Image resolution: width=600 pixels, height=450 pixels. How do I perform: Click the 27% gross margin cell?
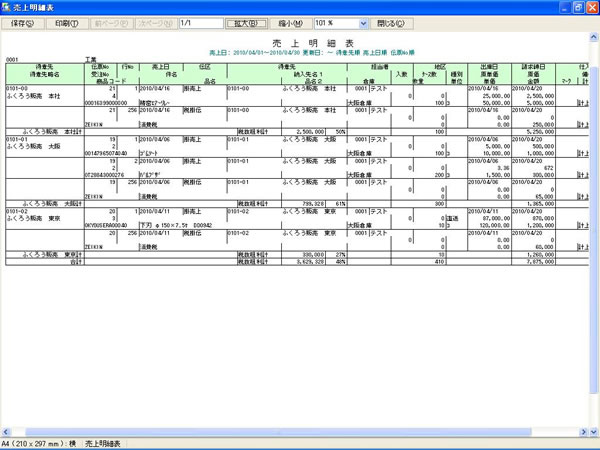(341, 254)
